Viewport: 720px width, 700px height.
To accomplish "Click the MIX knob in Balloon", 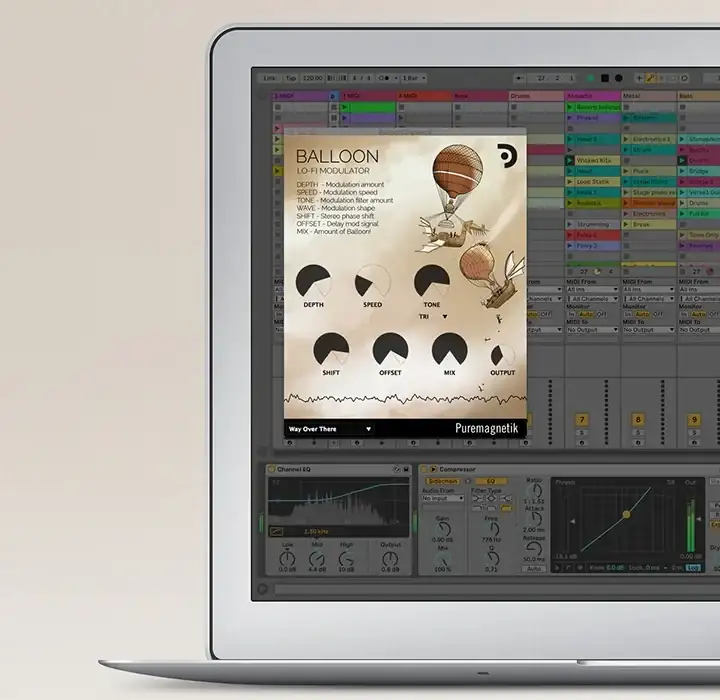I will (x=450, y=350).
